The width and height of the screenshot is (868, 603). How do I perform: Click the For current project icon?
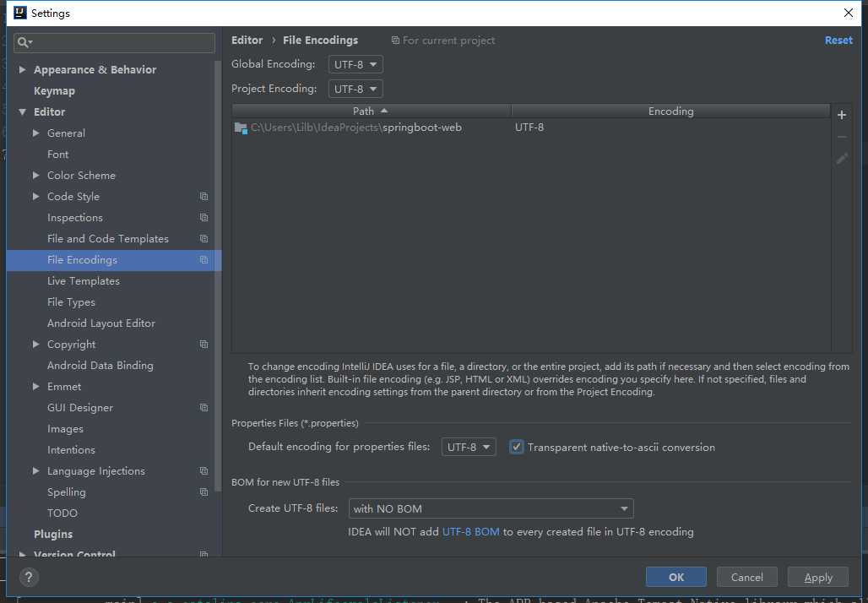(395, 41)
